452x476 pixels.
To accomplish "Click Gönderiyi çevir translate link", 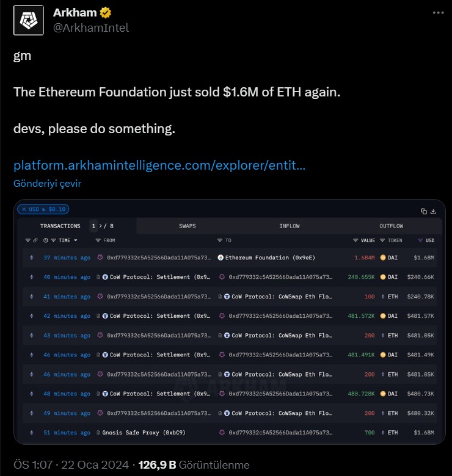I will click(48, 183).
